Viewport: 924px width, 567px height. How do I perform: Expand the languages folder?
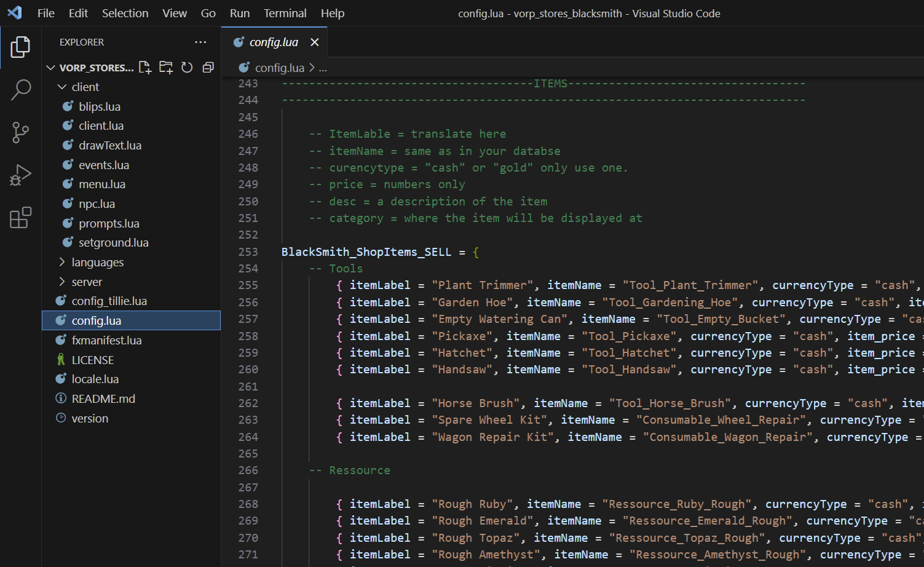[62, 262]
